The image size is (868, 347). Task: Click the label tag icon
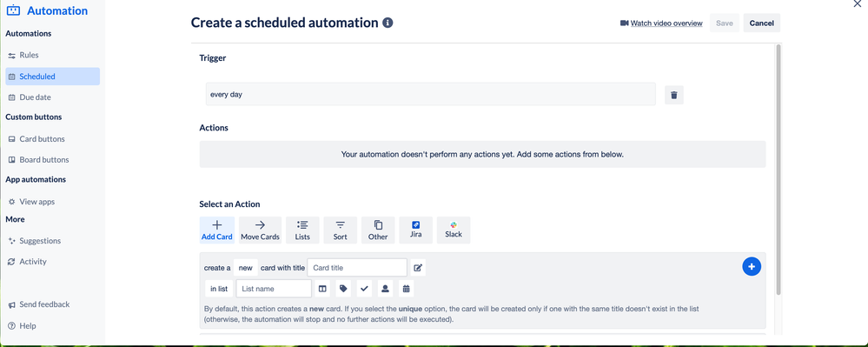[343, 289]
